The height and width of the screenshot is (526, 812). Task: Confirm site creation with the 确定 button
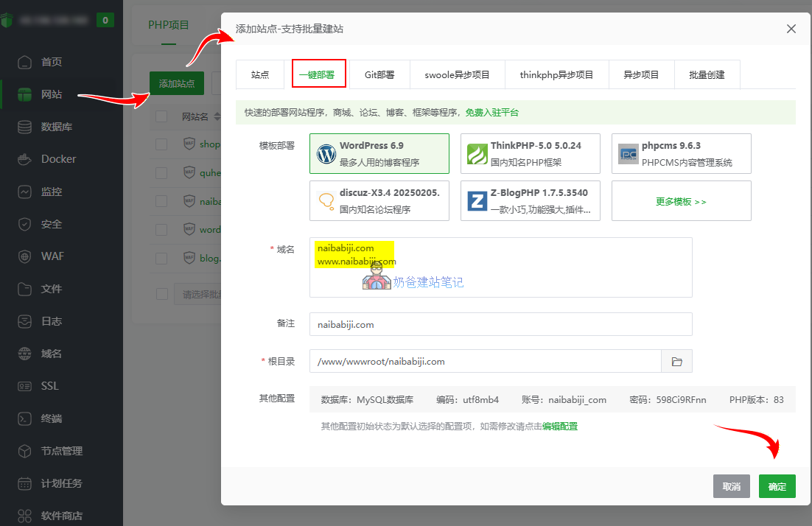pos(777,485)
